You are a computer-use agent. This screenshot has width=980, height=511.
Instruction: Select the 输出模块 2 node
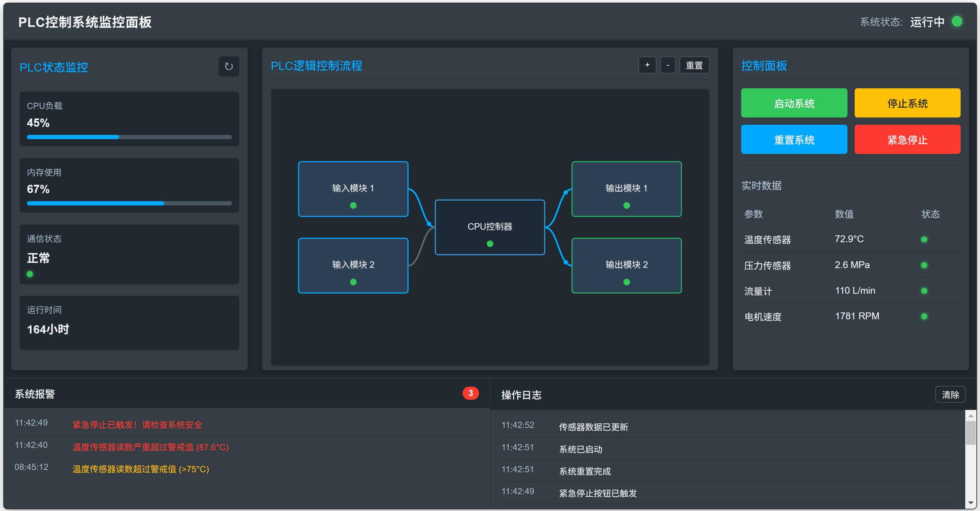626,265
